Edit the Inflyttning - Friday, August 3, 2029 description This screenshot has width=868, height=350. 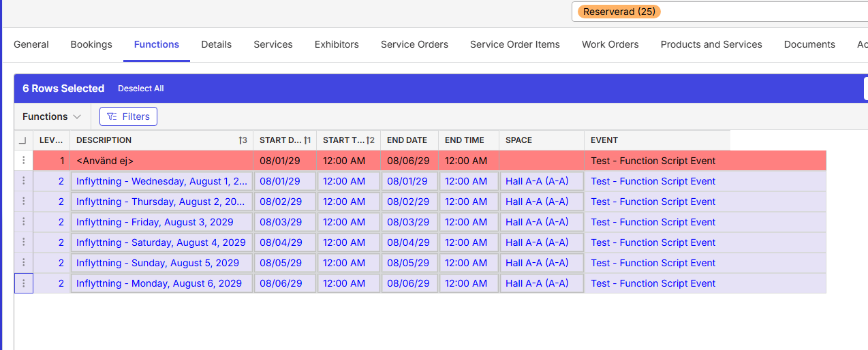click(x=161, y=222)
